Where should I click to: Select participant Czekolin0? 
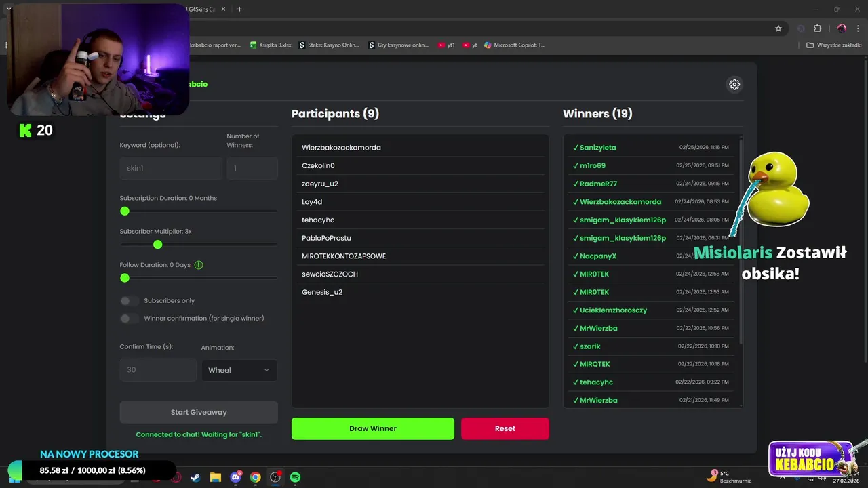[x=420, y=165]
